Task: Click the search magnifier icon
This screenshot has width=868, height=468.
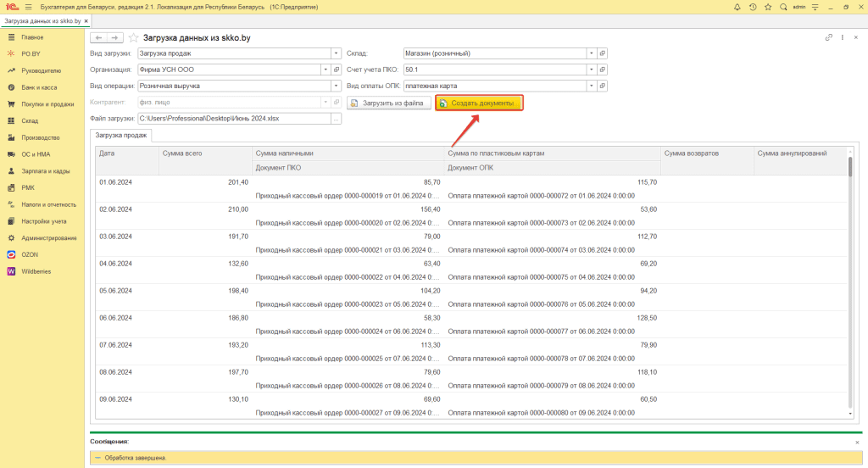Action: (x=785, y=7)
